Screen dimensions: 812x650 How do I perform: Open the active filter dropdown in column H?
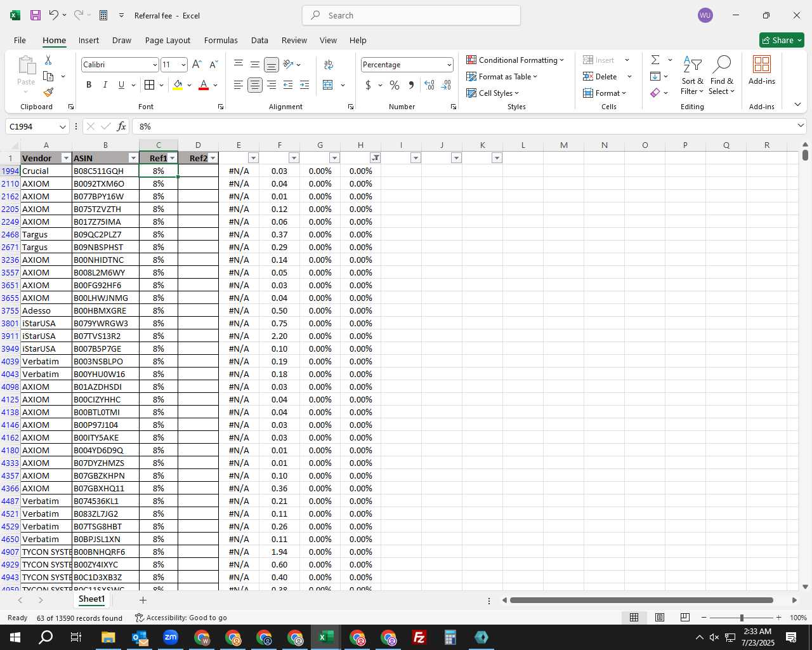click(376, 158)
